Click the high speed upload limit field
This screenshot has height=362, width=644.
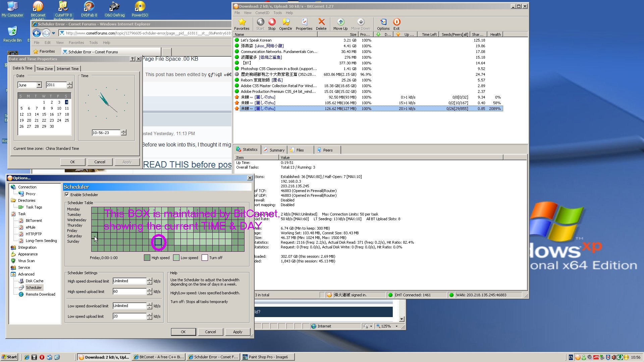coord(129,292)
